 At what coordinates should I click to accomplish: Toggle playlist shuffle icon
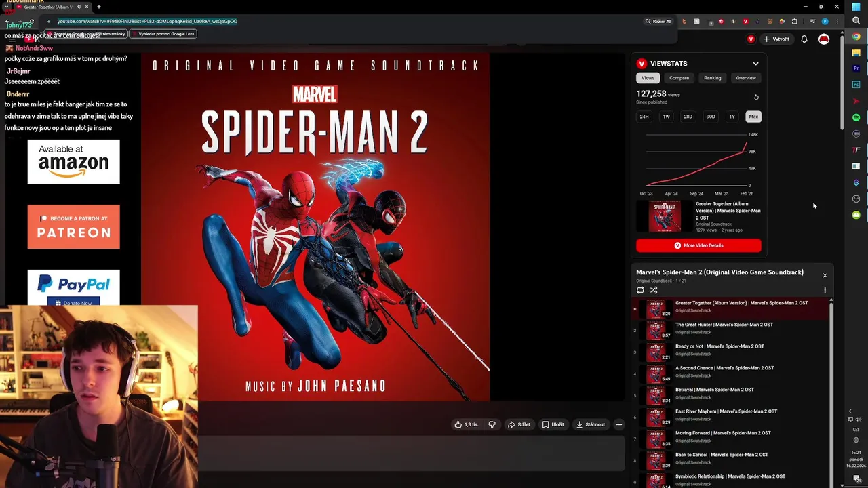[x=654, y=290]
